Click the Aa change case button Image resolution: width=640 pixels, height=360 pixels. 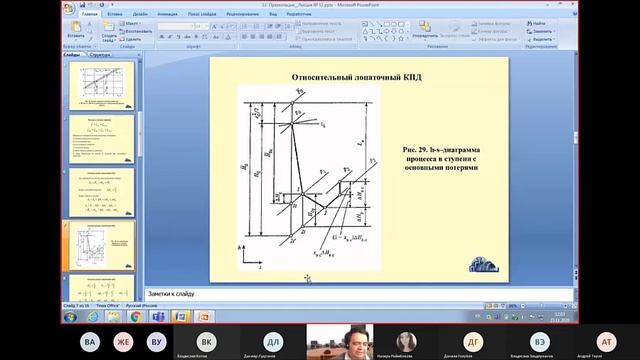pos(216,37)
